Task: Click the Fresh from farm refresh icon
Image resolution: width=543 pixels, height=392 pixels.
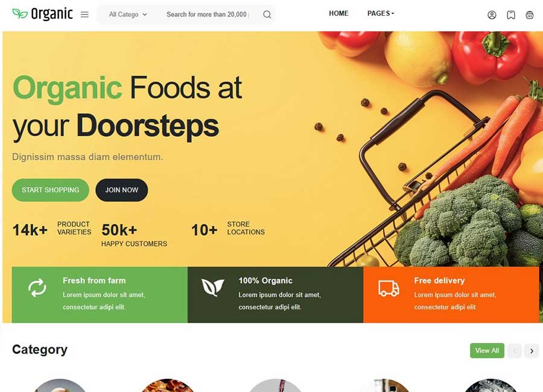Action: [37, 288]
